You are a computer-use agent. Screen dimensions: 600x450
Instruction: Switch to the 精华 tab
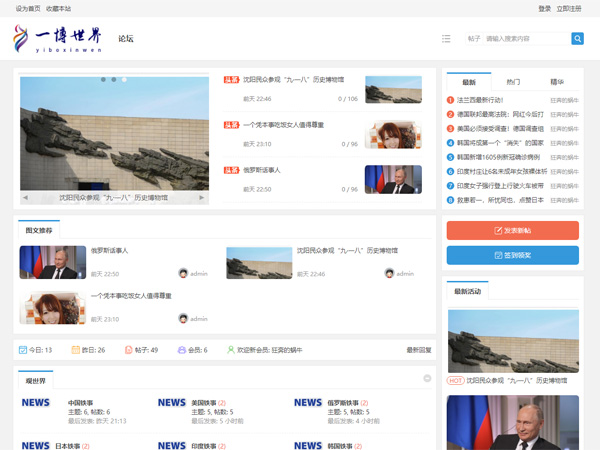click(x=557, y=82)
